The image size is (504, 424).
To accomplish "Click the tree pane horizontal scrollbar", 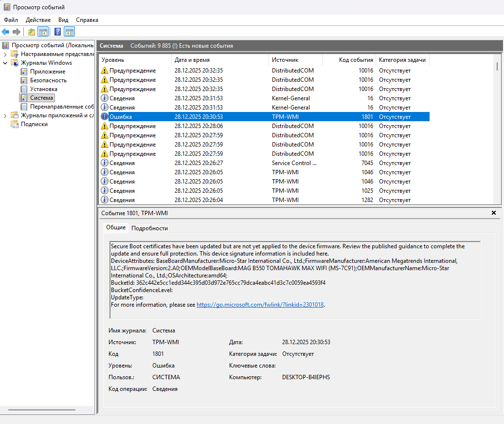I will coord(42,410).
